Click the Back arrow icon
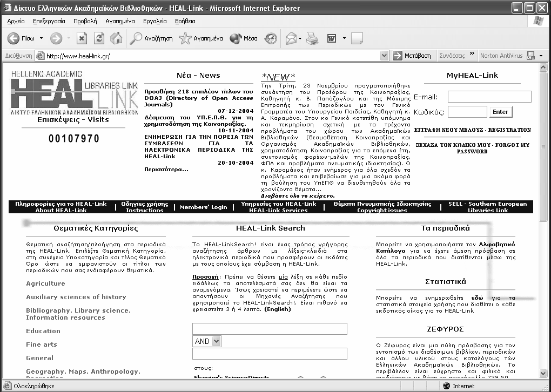Image resolution: width=551 pixels, height=392 pixels. coord(14,38)
